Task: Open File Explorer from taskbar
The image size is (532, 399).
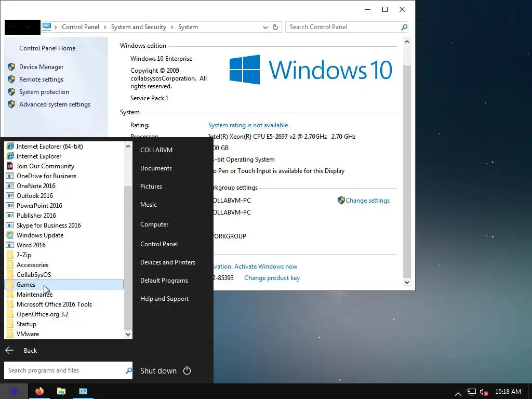Action: point(61,391)
